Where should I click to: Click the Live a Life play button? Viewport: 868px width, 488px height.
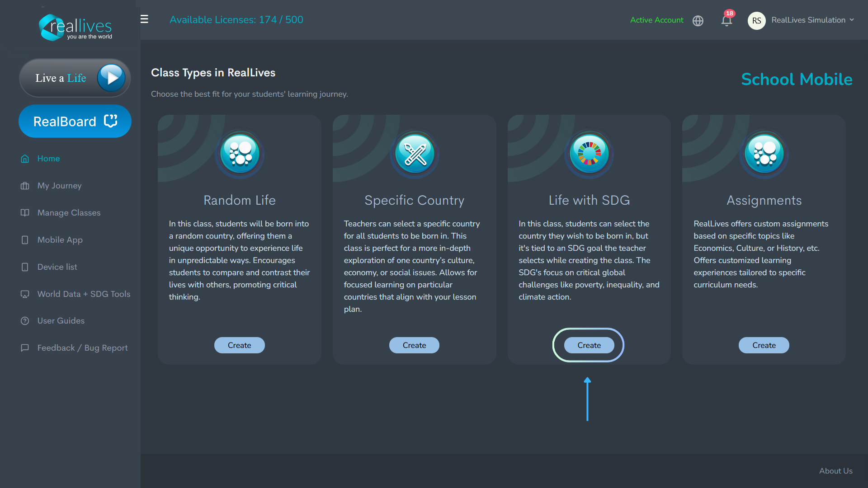(x=111, y=78)
